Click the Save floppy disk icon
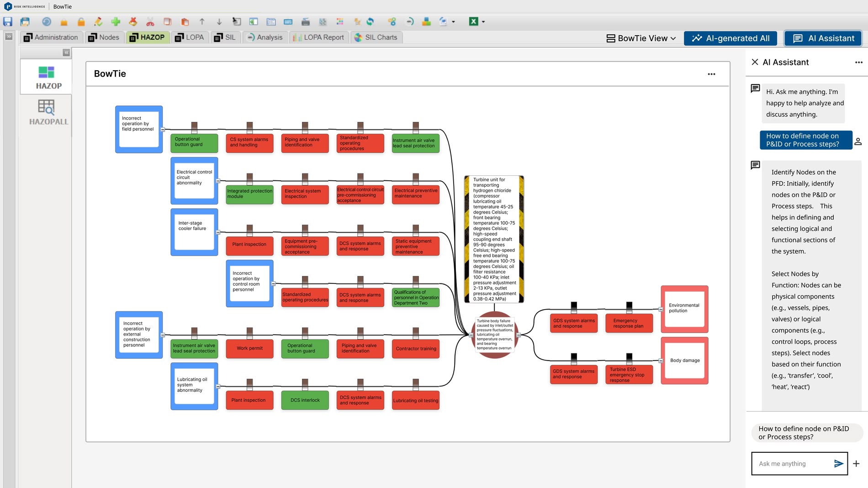This screenshot has height=488, width=868. point(8,21)
